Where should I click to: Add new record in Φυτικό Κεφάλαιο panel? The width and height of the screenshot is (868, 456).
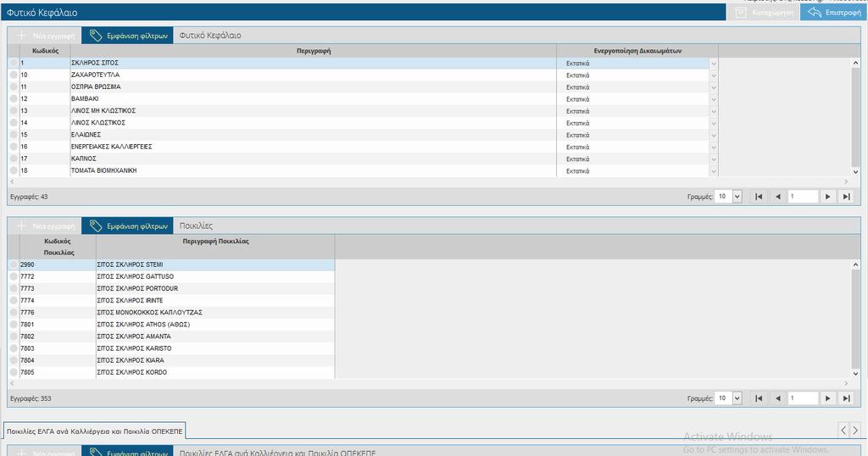click(x=46, y=36)
